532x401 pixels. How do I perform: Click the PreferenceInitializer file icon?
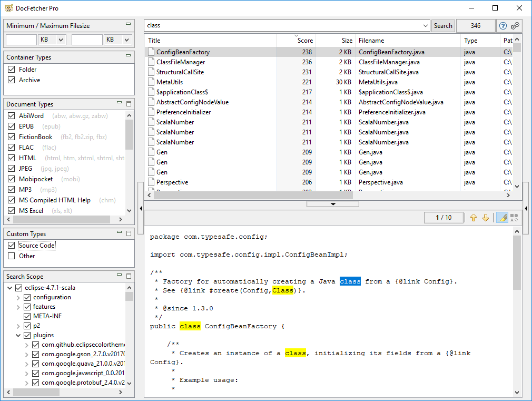pyautogui.click(x=151, y=112)
